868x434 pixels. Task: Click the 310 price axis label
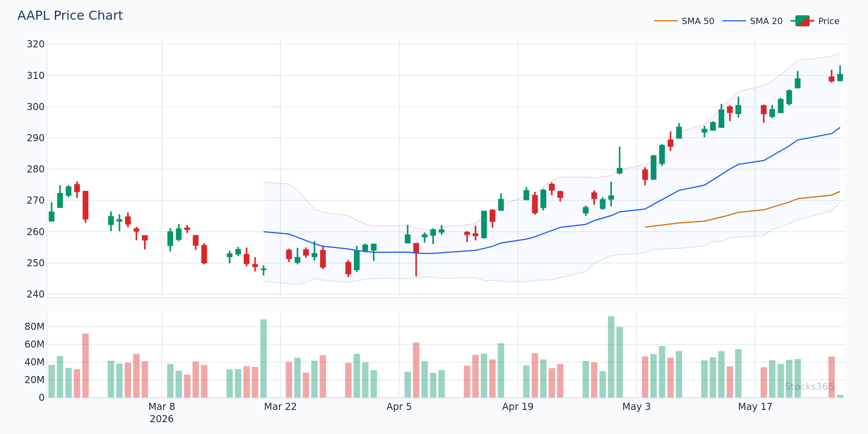click(x=36, y=75)
